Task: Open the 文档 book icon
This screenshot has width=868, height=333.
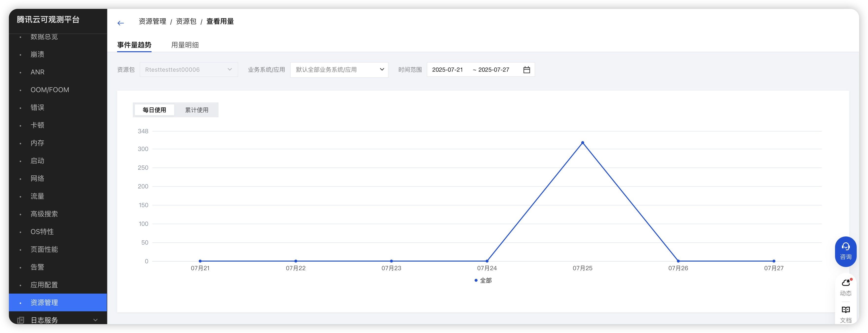Action: (x=845, y=310)
